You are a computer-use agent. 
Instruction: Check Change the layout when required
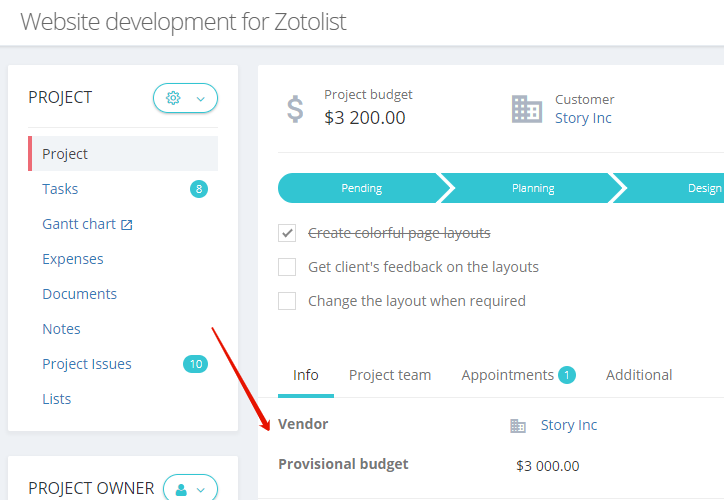tap(287, 301)
